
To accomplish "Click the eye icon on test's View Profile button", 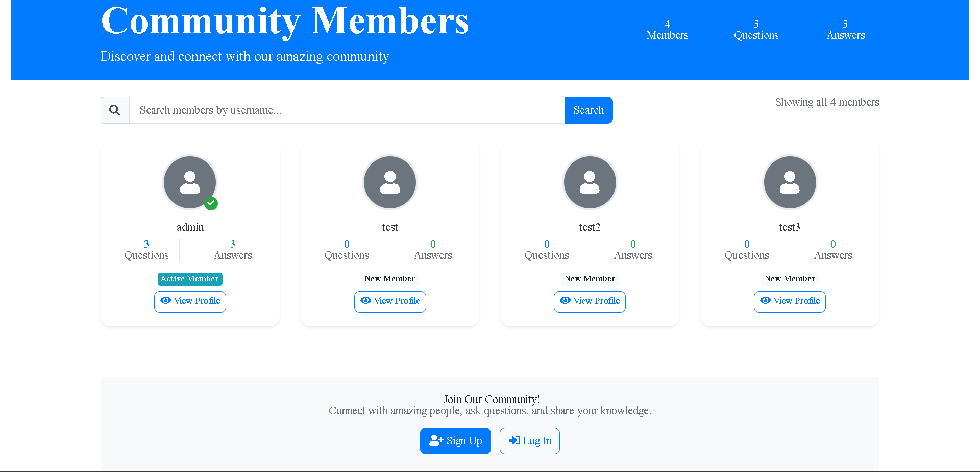I will [365, 301].
